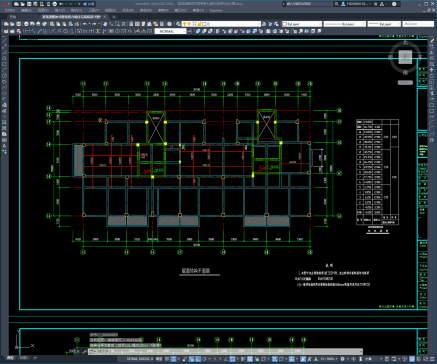This screenshot has height=364, width=437.
Task: Select the Circle tool in the Draw toolbar
Action: 4,76
